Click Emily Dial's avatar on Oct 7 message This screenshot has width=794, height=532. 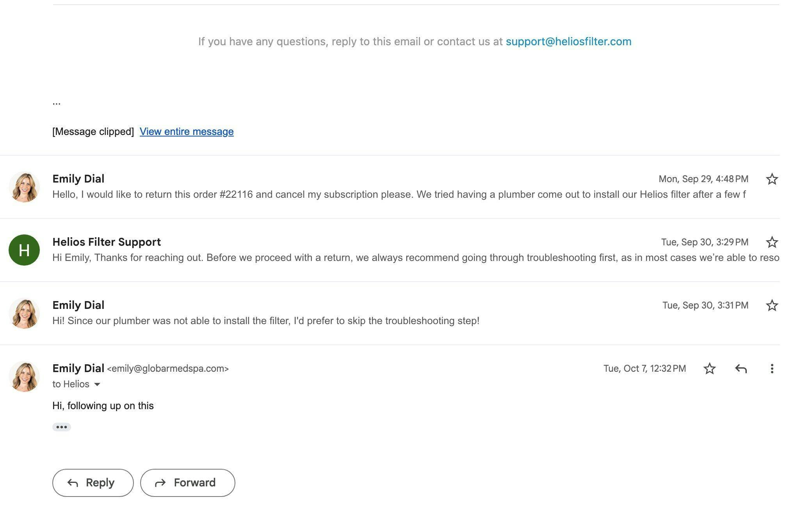pyautogui.click(x=24, y=376)
